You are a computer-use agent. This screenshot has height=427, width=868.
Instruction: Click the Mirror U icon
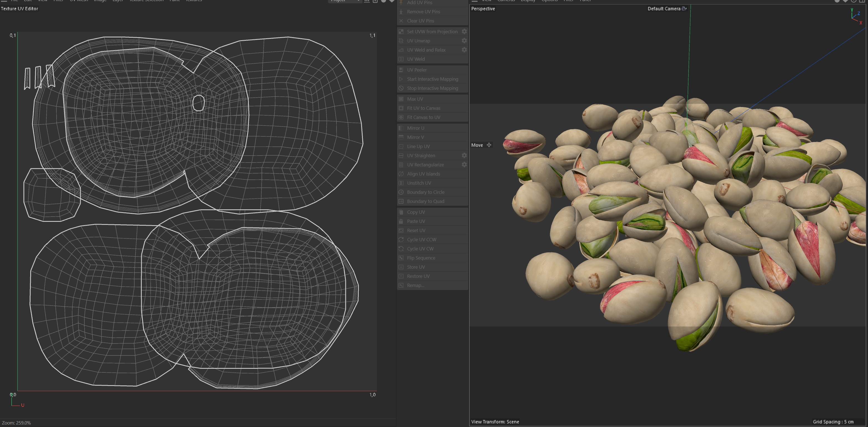(401, 128)
